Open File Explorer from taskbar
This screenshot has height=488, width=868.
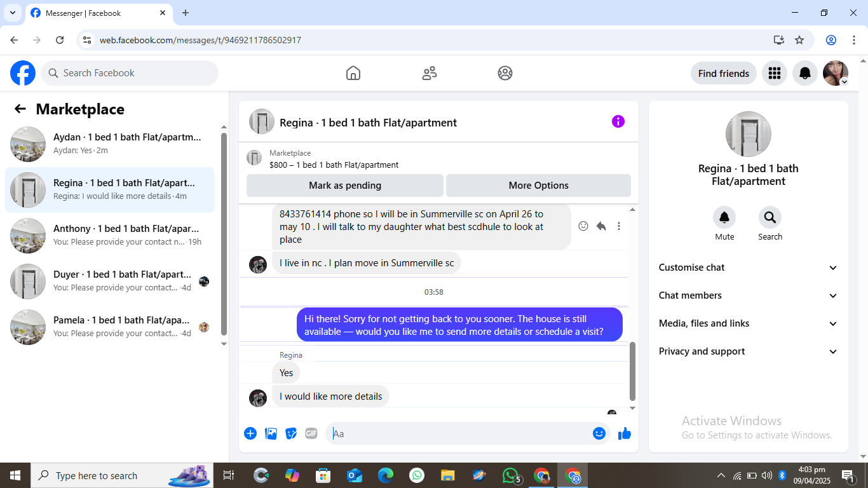[x=448, y=475]
